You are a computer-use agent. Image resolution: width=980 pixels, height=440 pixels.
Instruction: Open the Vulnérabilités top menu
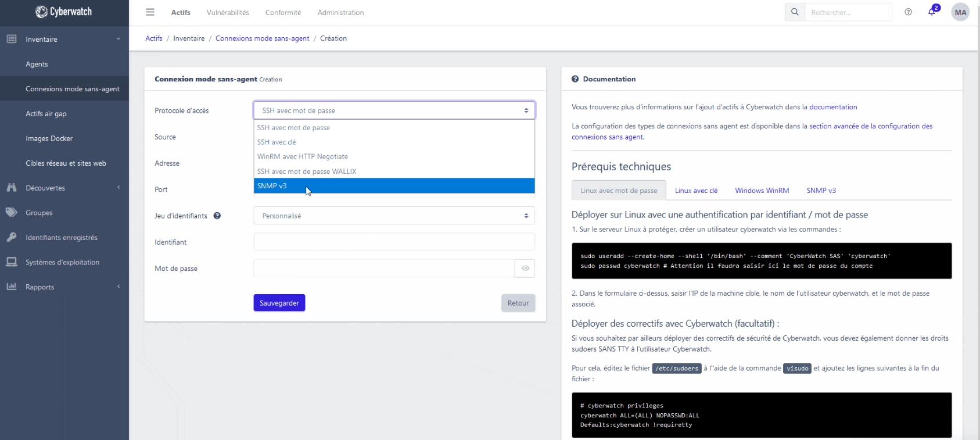pyautogui.click(x=228, y=13)
